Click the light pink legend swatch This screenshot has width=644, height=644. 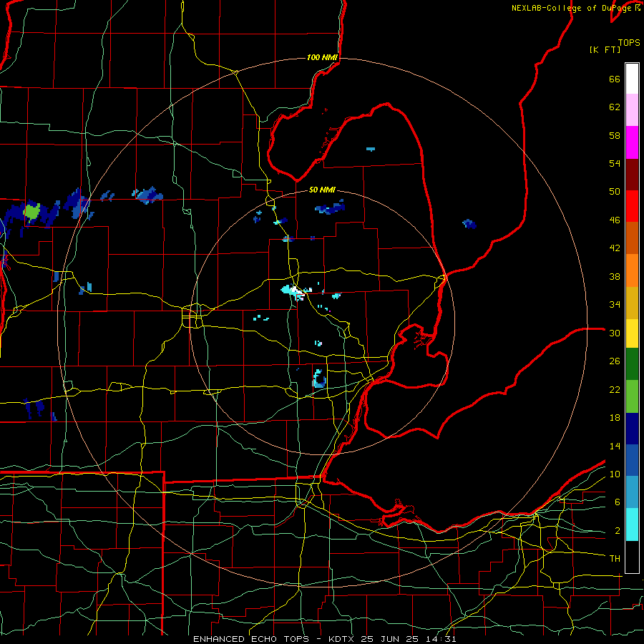(632, 109)
